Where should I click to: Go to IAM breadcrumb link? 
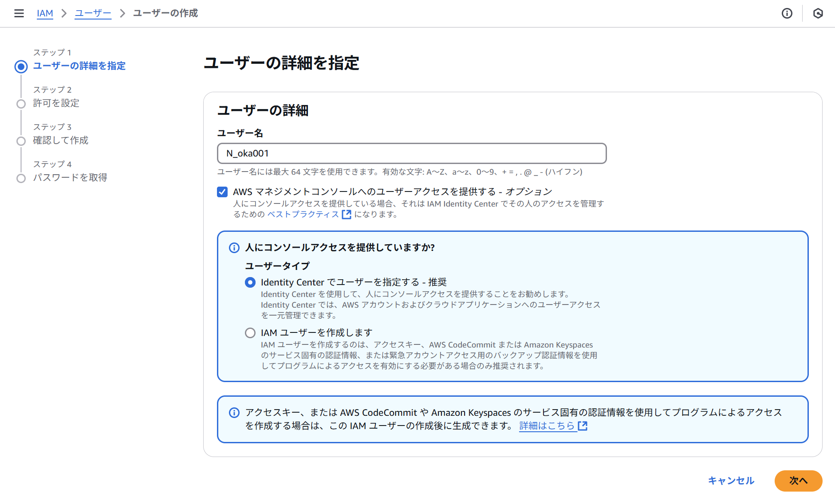pos(45,13)
